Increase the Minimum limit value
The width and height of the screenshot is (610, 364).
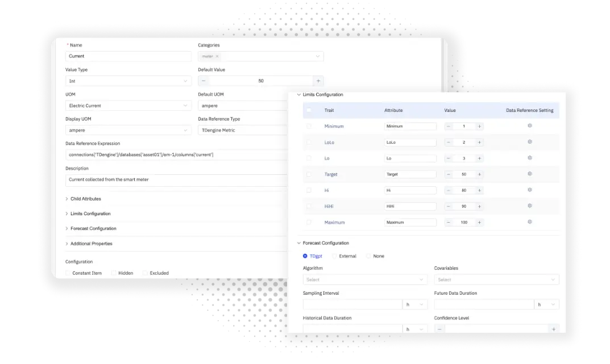479,126
